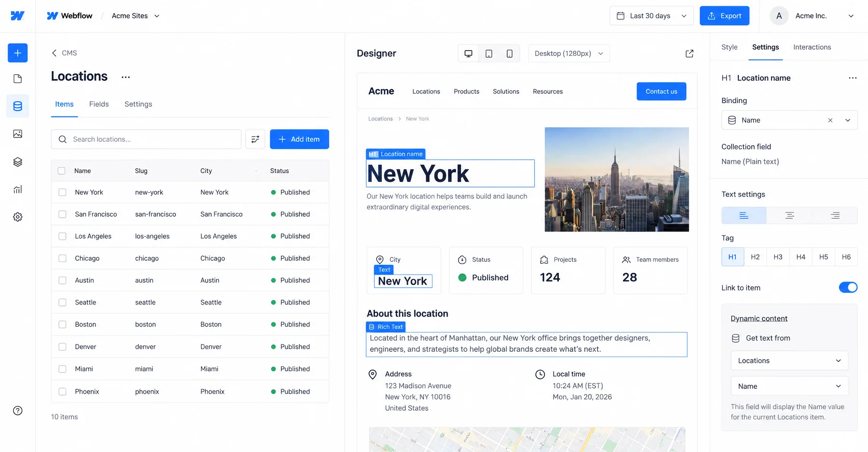This screenshot has height=452, width=868.
Task: Open the Name field dropdown under Get text from
Action: point(789,386)
